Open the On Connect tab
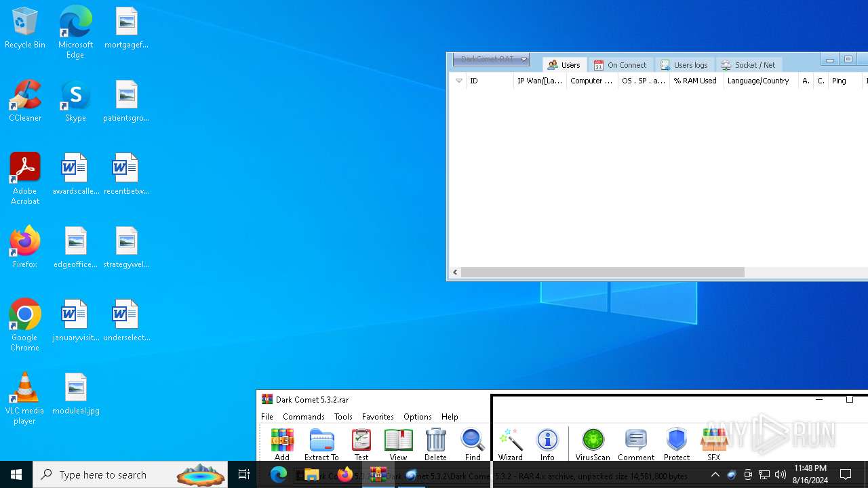This screenshot has height=488, width=868. (620, 65)
